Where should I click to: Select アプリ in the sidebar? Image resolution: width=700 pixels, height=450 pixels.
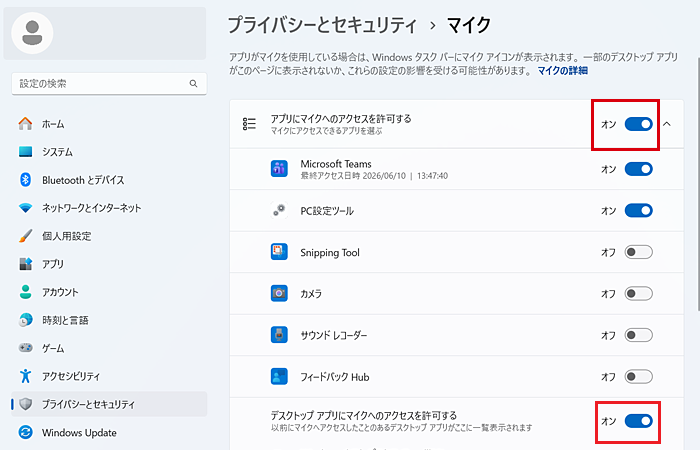click(109, 264)
